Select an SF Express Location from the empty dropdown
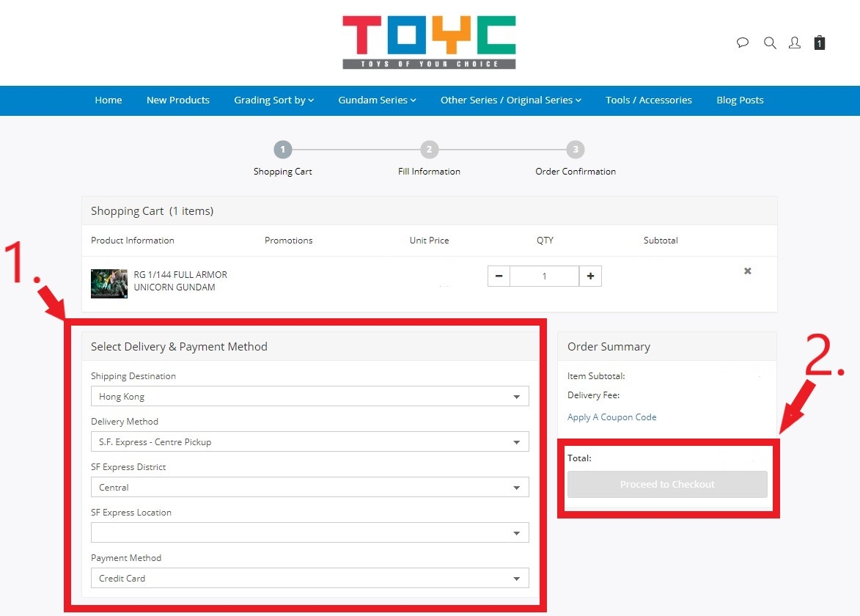Screen dimensions: 860x616 click(x=309, y=533)
